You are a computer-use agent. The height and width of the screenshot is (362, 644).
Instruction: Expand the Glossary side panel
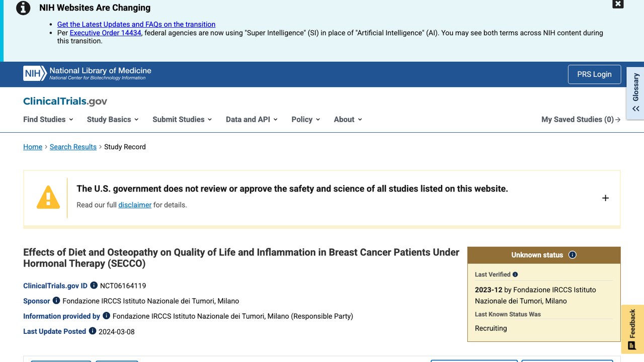635,93
